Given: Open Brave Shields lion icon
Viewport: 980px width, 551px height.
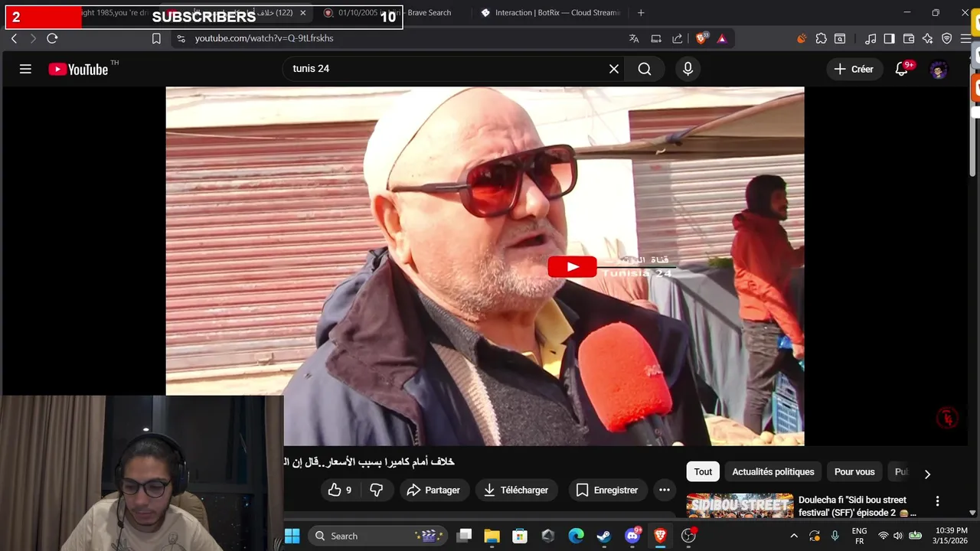Looking at the screenshot, I should coord(701,38).
